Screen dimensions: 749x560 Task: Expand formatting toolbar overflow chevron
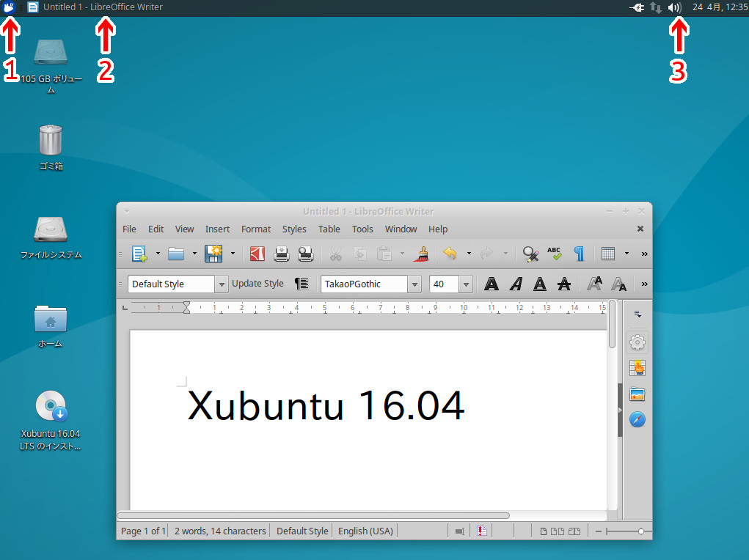point(644,284)
